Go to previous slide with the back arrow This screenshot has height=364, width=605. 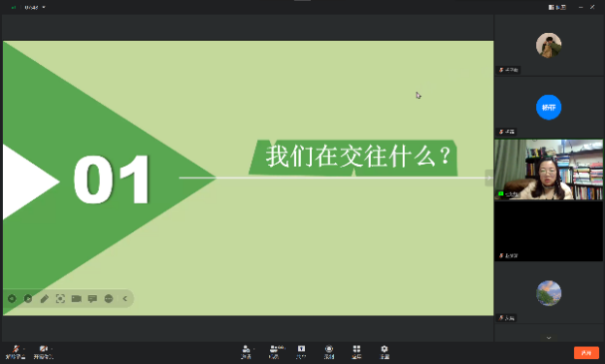tap(12, 298)
